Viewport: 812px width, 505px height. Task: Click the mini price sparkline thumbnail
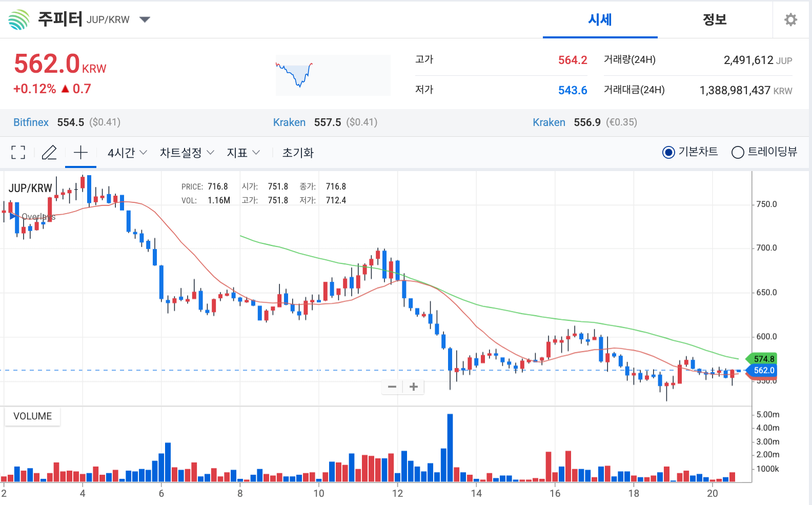click(333, 75)
